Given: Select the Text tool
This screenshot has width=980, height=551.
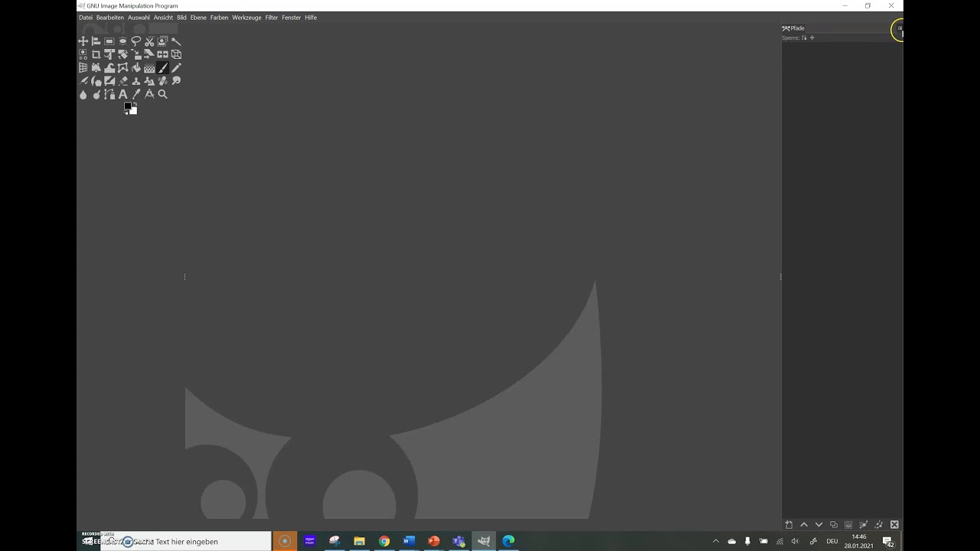Looking at the screenshot, I should click(x=122, y=94).
